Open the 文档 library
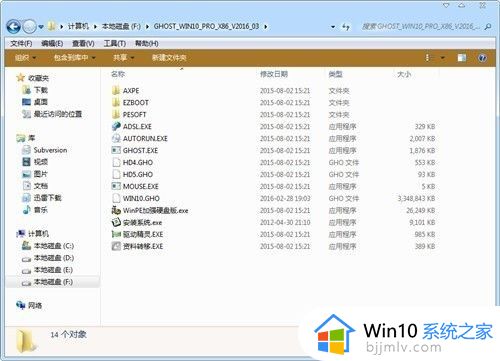Viewport: 500px width, 361px height. [41, 186]
